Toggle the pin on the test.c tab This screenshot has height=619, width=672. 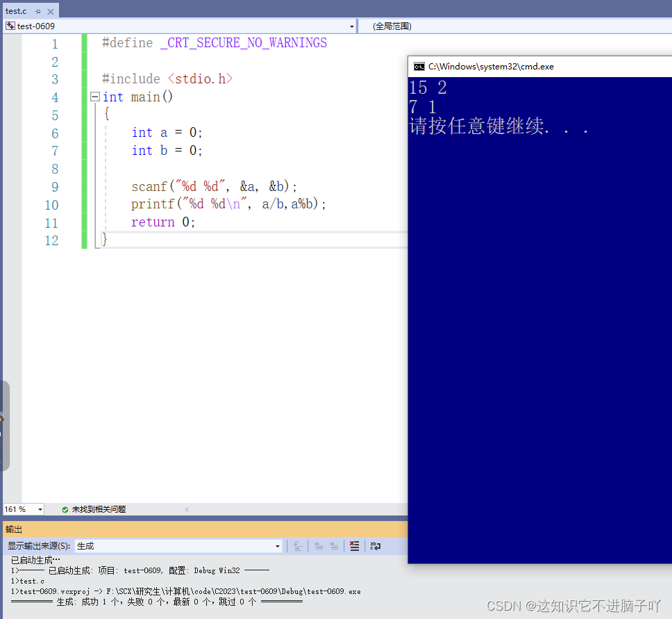[37, 11]
